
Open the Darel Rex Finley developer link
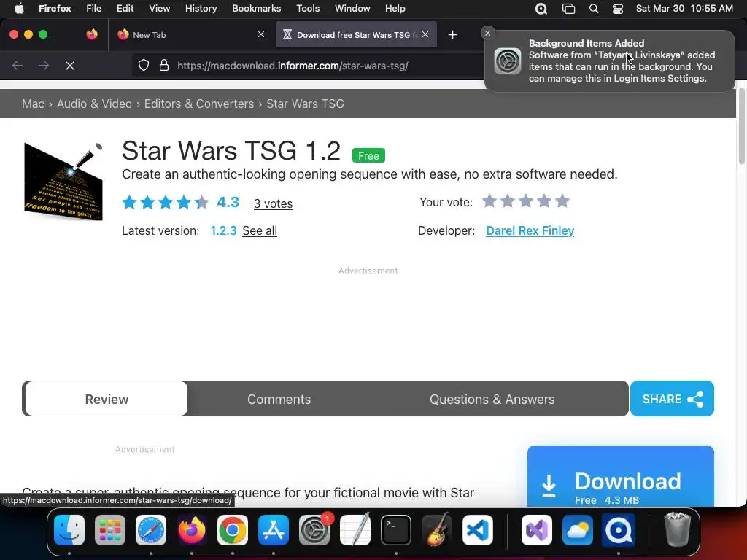click(530, 231)
